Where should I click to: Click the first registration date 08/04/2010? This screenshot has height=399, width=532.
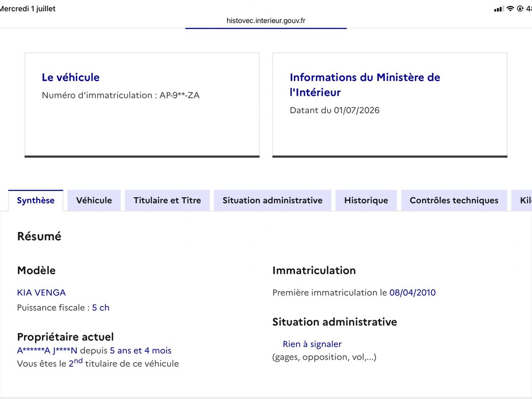(x=412, y=293)
